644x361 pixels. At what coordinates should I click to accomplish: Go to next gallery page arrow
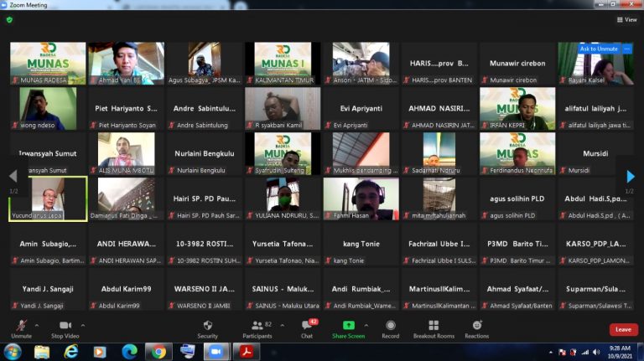pyautogui.click(x=631, y=177)
